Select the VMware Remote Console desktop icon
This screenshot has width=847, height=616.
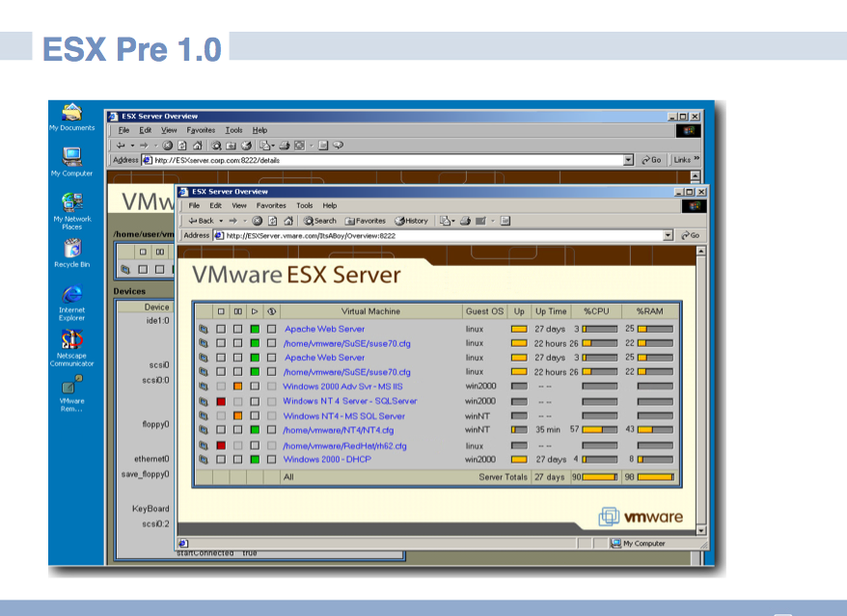point(71,393)
